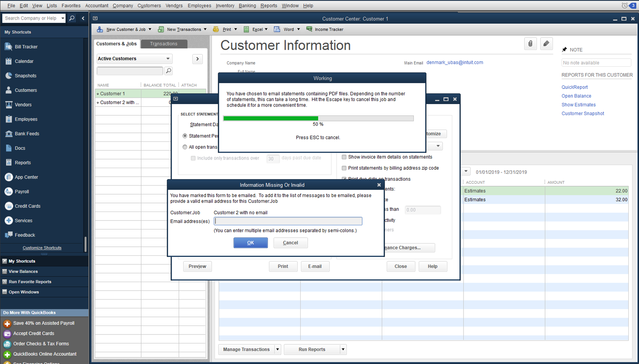This screenshot has width=639, height=364.
Task: Open the Reports menu in the menu bar
Action: (x=269, y=6)
